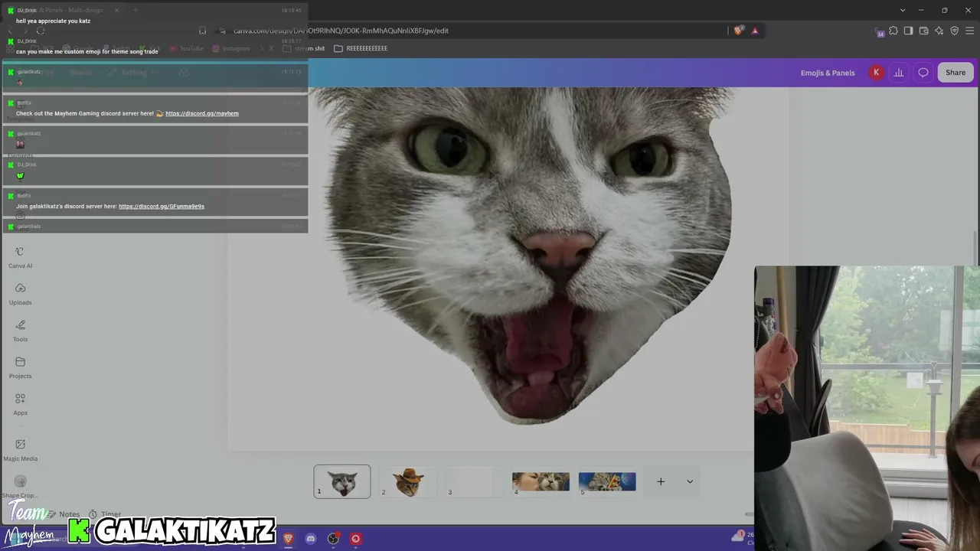Add a new page to the design
Screen dimensions: 980x551
pos(661,481)
